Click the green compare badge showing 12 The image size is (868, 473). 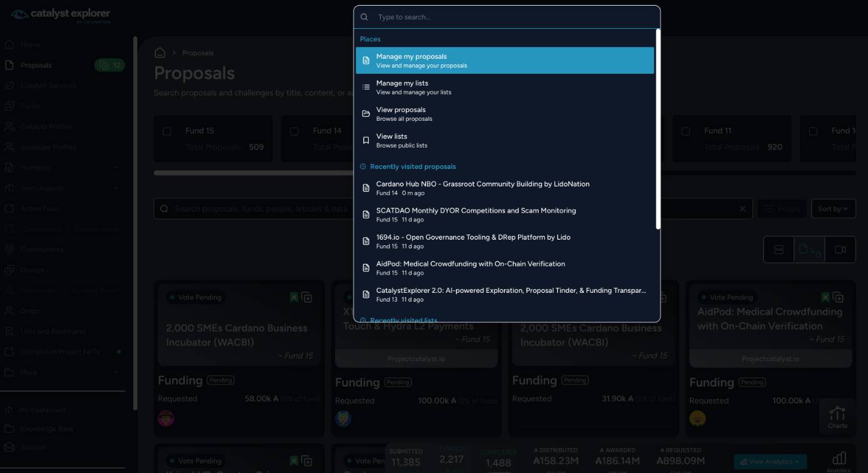pos(110,65)
